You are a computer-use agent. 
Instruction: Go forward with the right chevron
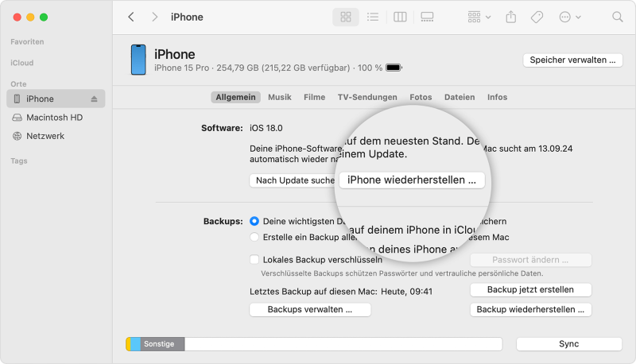[154, 17]
